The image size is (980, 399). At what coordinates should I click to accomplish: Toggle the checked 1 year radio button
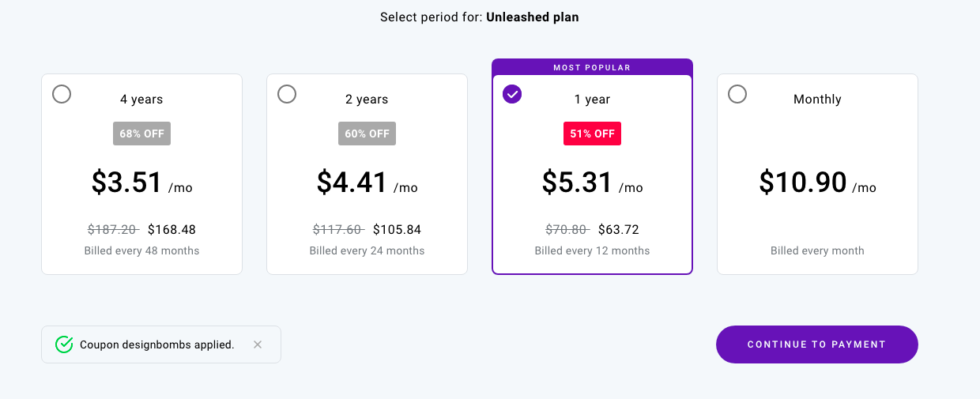click(x=512, y=94)
